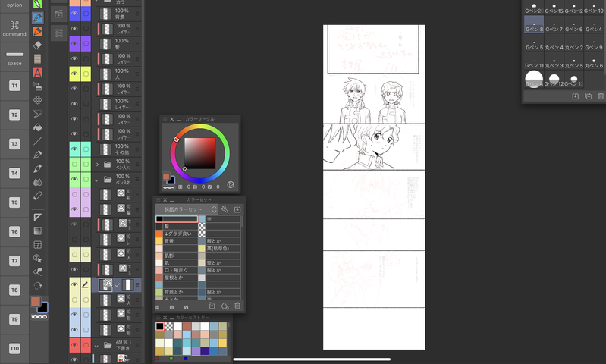Delete sub tool with brush panel trash icon
The image size is (606, 364).
click(601, 96)
